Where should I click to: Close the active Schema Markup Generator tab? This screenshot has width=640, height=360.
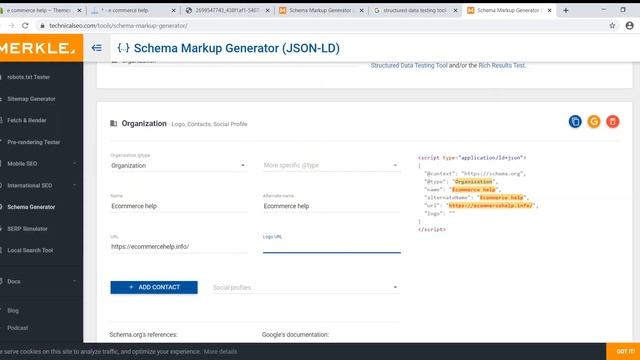tap(549, 11)
